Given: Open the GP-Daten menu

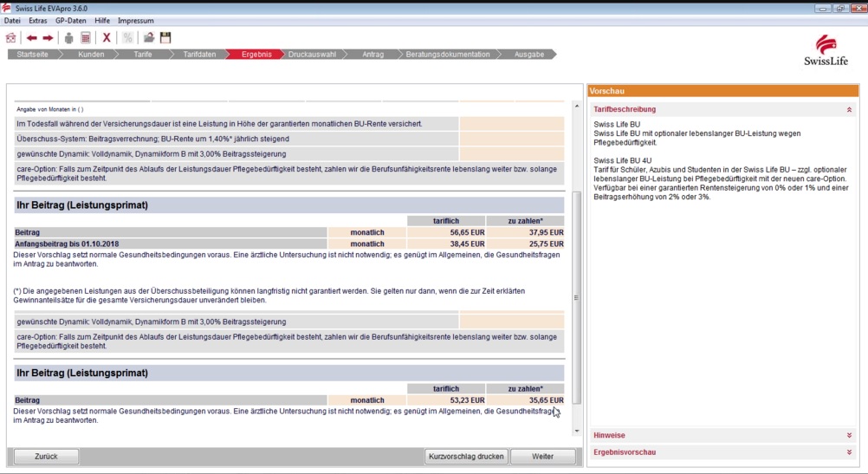Looking at the screenshot, I should point(71,21).
